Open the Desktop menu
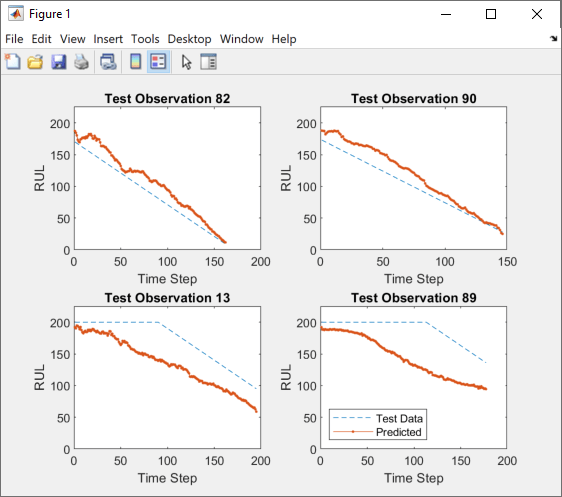The image size is (562, 497). coord(189,39)
